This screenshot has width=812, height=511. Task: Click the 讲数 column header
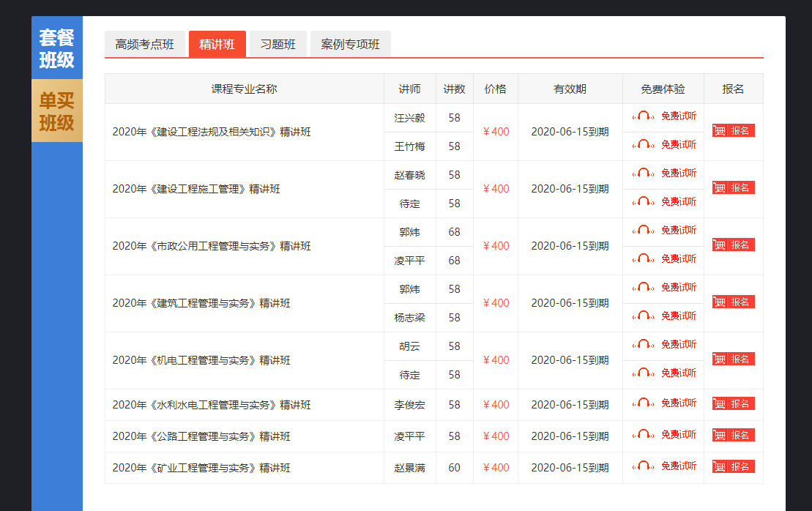click(454, 89)
